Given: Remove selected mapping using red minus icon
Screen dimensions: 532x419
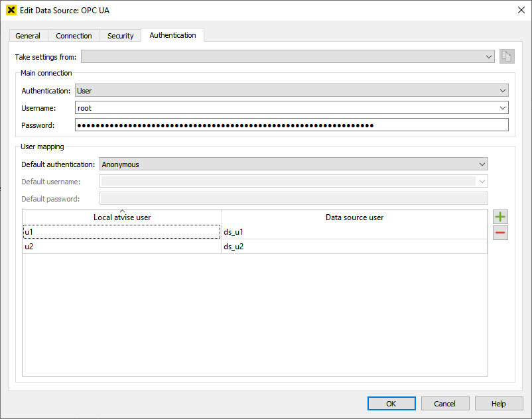Looking at the screenshot, I should (x=500, y=232).
